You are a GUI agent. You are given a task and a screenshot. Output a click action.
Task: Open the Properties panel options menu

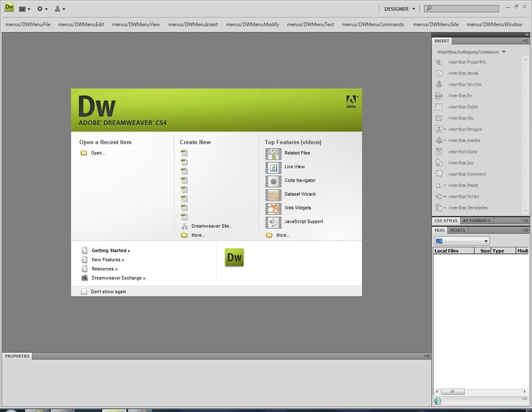click(x=427, y=356)
